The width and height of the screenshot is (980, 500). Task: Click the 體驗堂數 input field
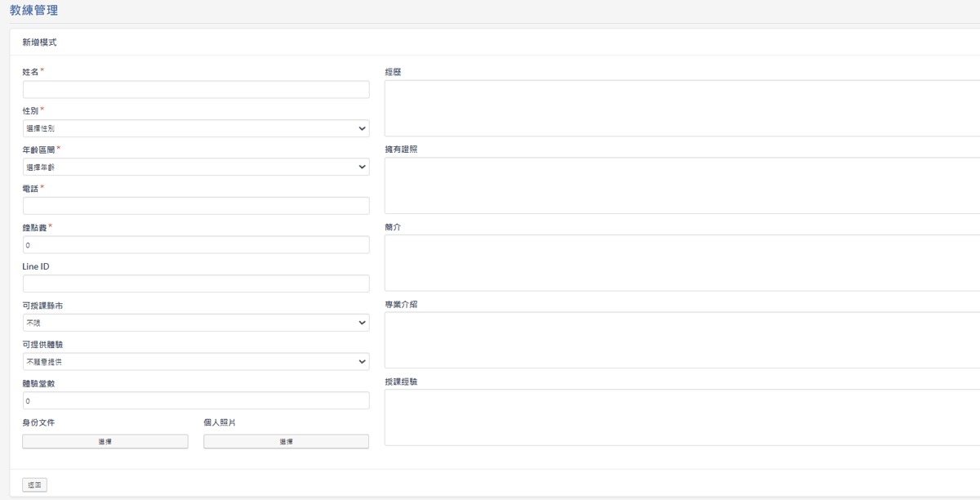pyautogui.click(x=196, y=400)
